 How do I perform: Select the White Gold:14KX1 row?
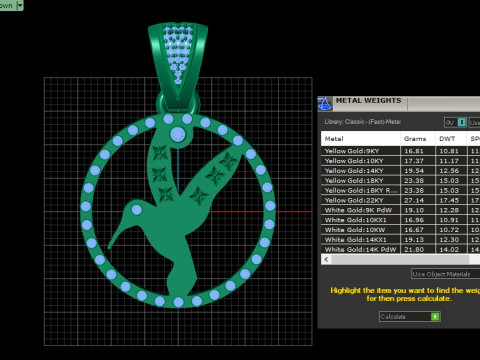[x=400, y=240]
